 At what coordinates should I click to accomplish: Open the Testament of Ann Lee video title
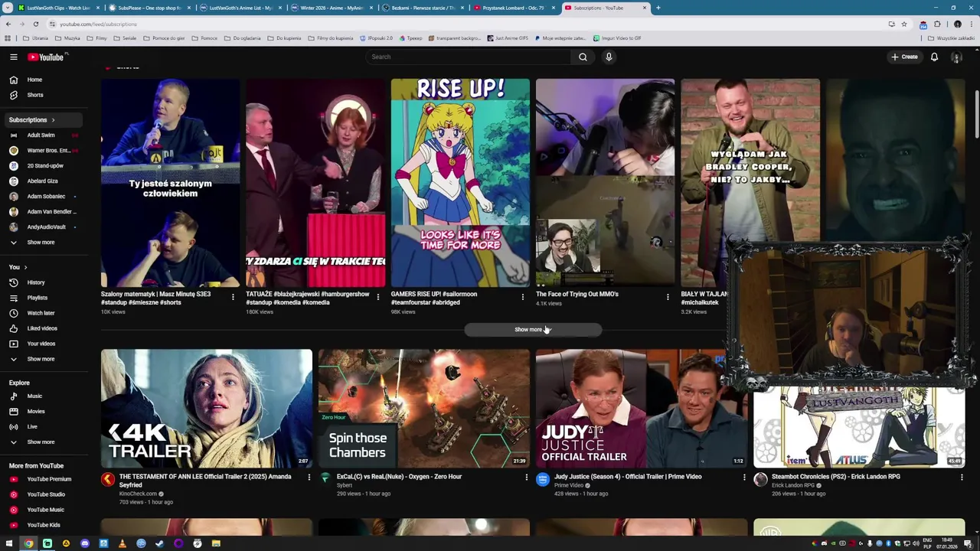pos(205,481)
